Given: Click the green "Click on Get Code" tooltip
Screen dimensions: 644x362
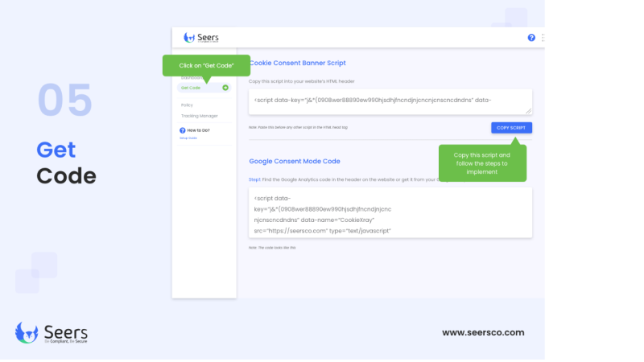Looking at the screenshot, I should (206, 66).
